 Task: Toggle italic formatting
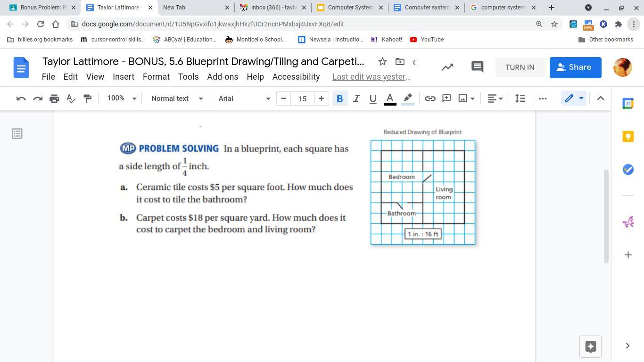coord(356,99)
